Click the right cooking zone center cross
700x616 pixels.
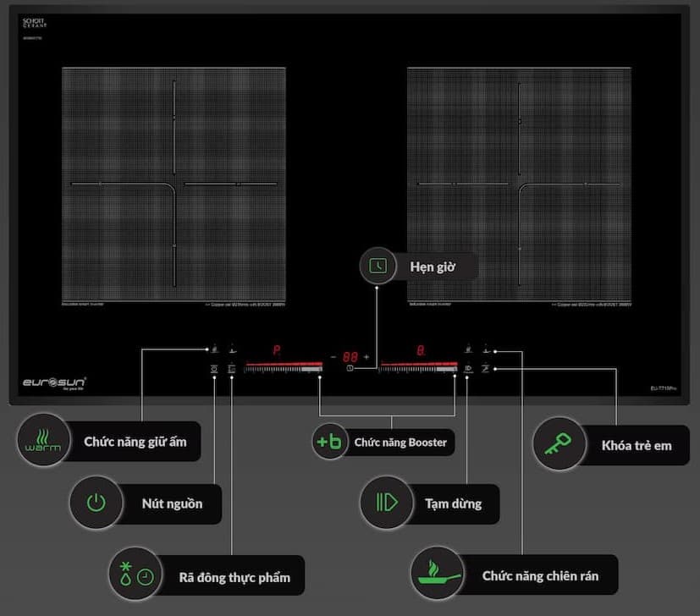pyautogui.click(x=519, y=184)
